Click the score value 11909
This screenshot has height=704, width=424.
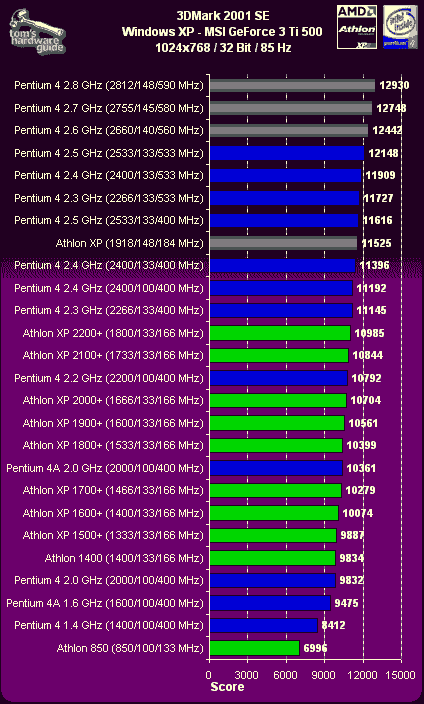coord(380,175)
